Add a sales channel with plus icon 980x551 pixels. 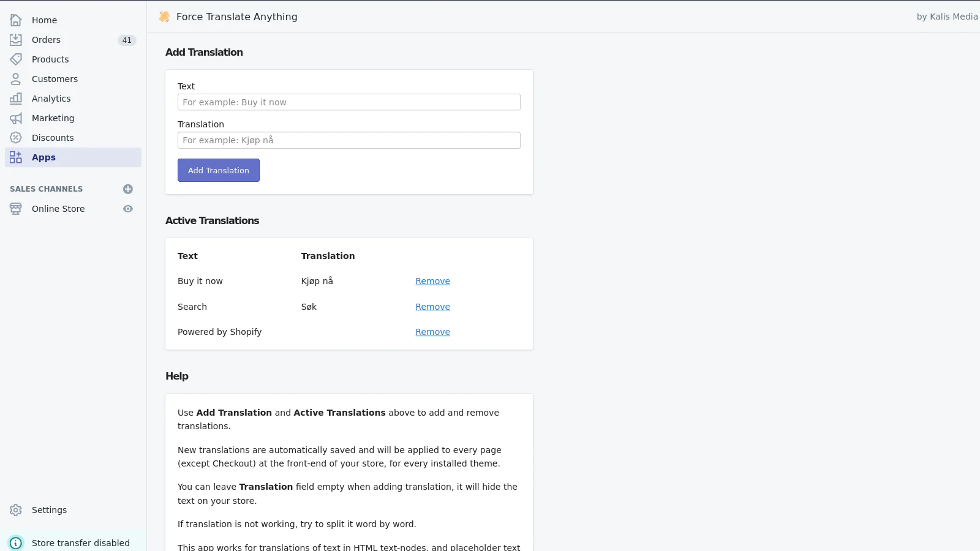[128, 189]
